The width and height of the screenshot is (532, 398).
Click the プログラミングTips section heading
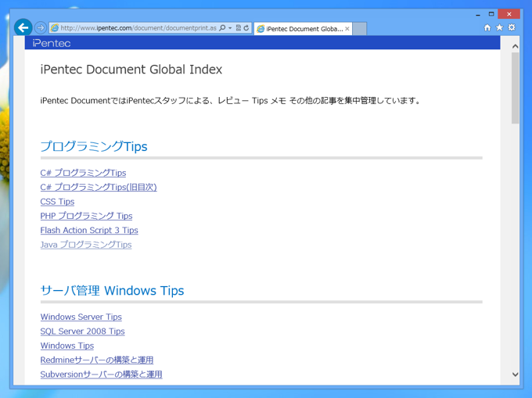(x=94, y=146)
